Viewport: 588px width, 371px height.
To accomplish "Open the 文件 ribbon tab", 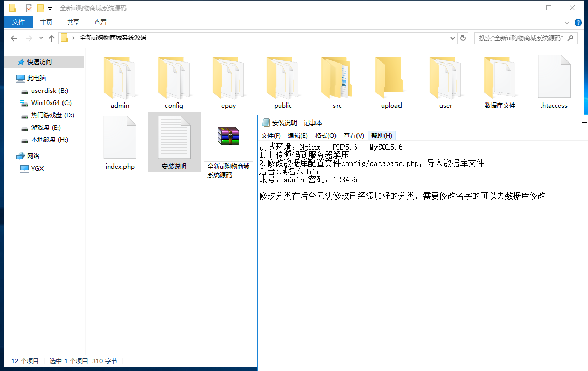I will click(18, 22).
